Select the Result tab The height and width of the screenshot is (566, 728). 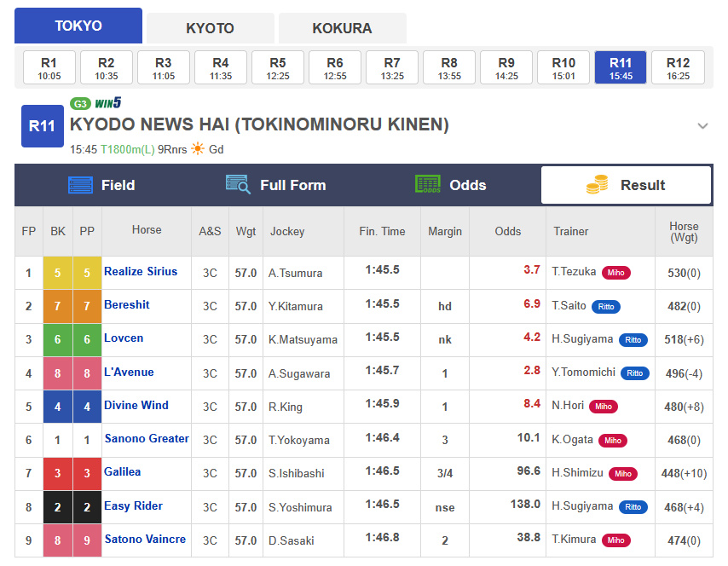tap(626, 185)
